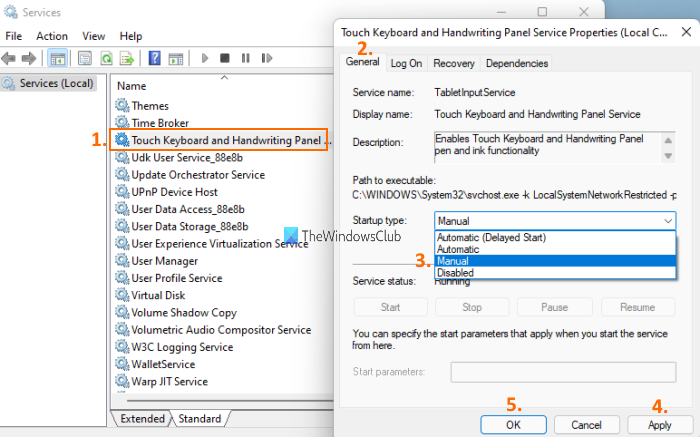This screenshot has height=437, width=700.
Task: Open the Help question mark icon
Action: click(154, 58)
